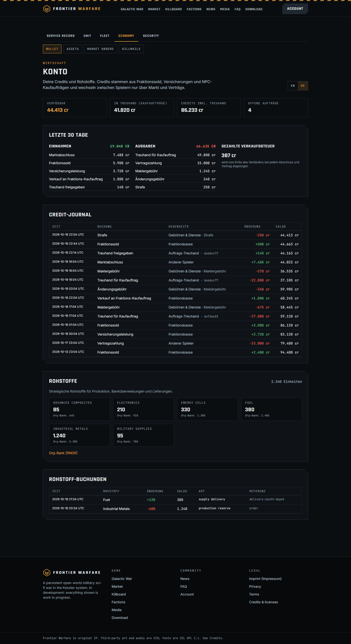The width and height of the screenshot is (351, 644).
Task: Click the Versicherungsleistung journal entry
Action: 175,334
